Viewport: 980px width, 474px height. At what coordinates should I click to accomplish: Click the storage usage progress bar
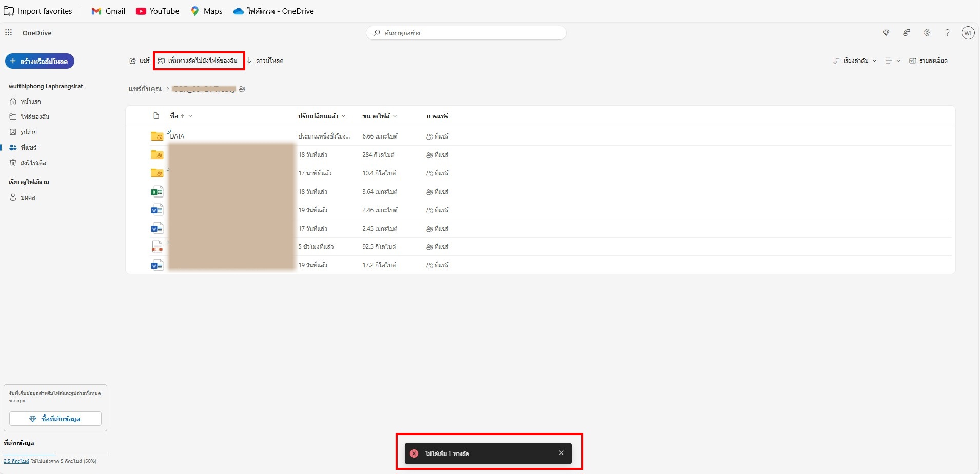(55, 455)
